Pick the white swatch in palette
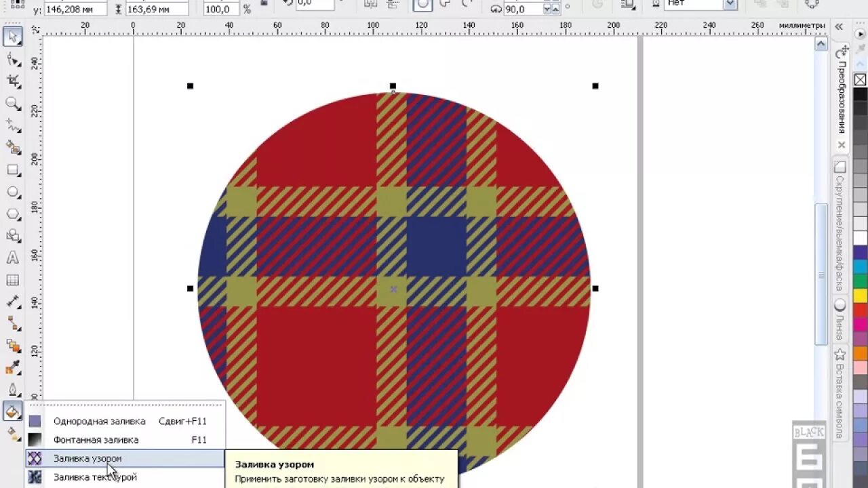The image size is (868, 488). pyautogui.click(x=860, y=239)
